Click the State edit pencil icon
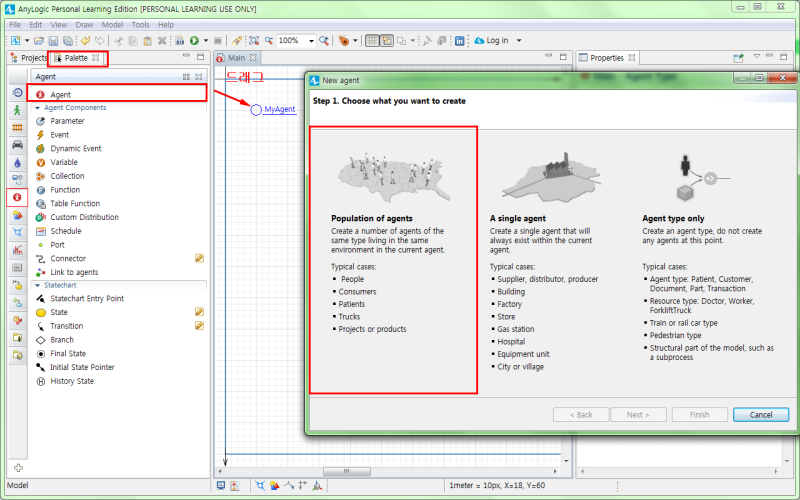Image resolution: width=800 pixels, height=500 pixels. [x=199, y=312]
